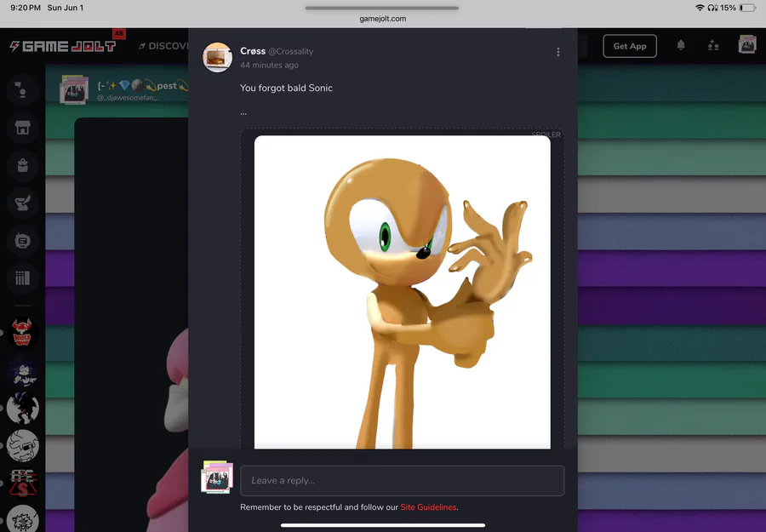Open the quests icon in sidebar
766x532 pixels.
coord(22,203)
